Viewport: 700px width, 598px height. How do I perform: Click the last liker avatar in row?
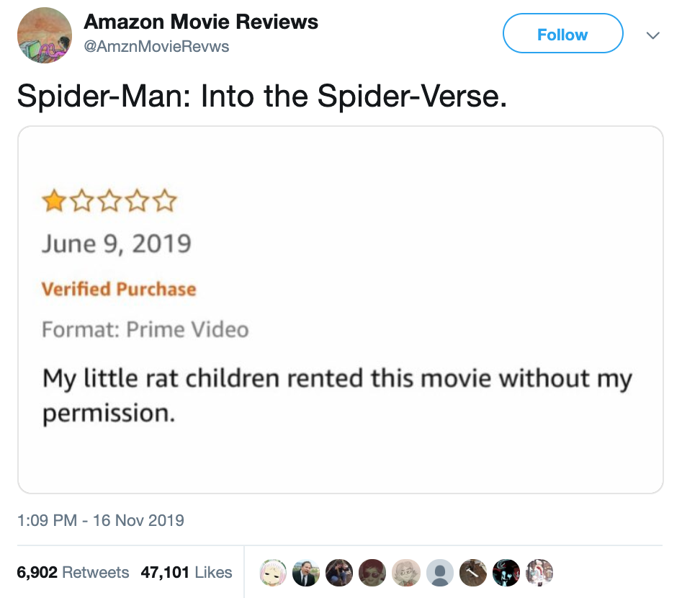click(x=539, y=573)
